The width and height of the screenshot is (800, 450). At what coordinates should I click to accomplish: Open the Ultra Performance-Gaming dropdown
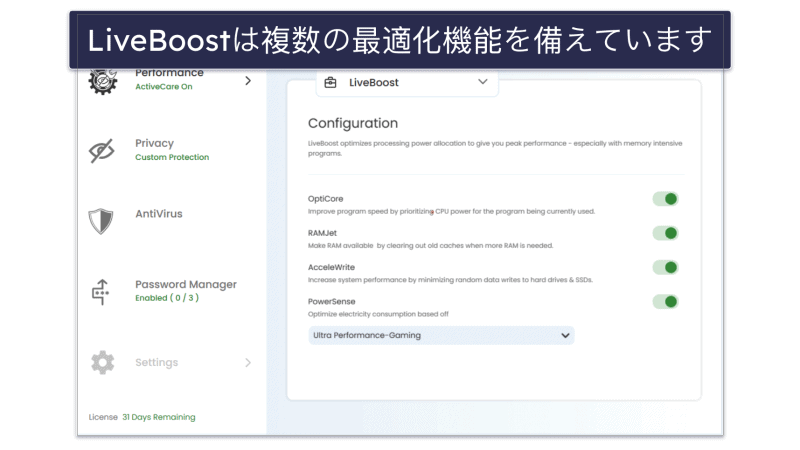[441, 335]
